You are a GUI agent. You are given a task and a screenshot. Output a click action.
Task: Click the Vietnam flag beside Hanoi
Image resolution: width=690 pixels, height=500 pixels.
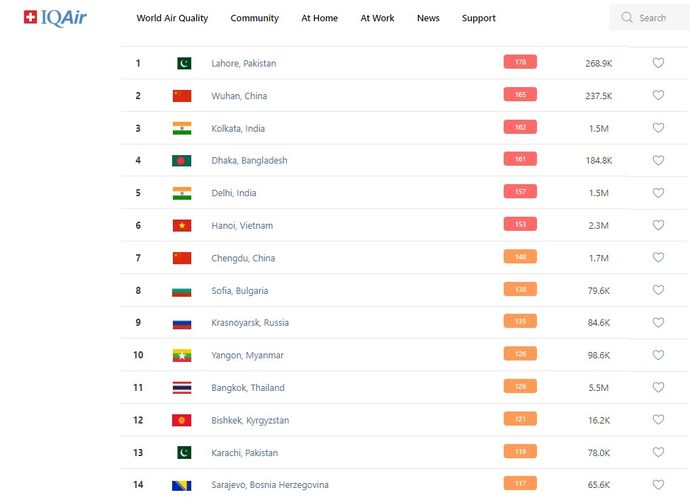pyautogui.click(x=181, y=225)
